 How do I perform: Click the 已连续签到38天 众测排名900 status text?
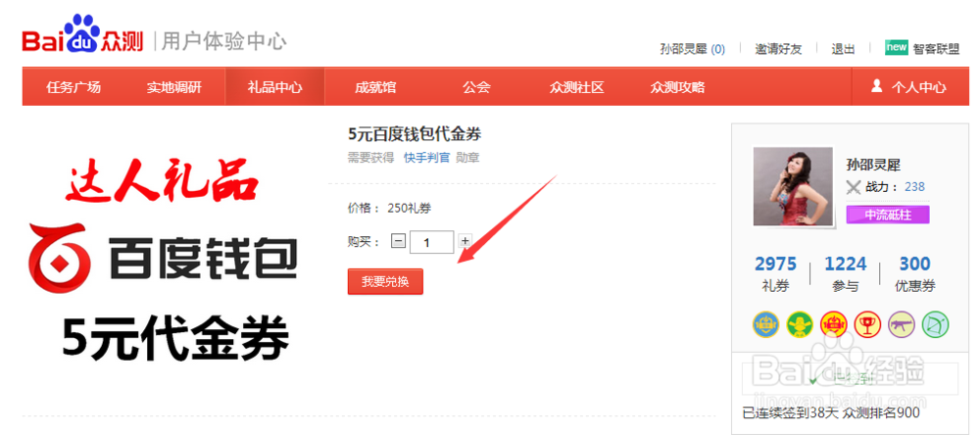click(831, 412)
